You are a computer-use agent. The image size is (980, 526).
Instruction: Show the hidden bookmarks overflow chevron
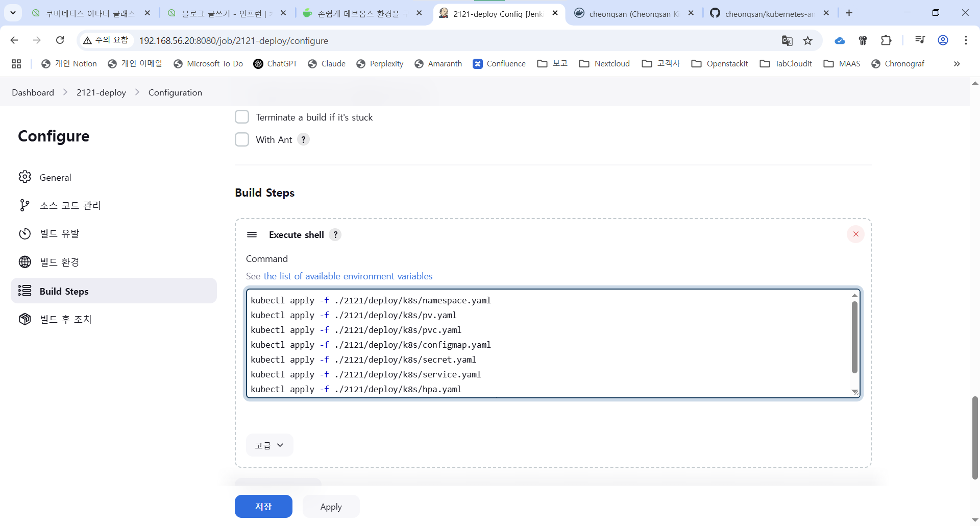click(x=957, y=64)
